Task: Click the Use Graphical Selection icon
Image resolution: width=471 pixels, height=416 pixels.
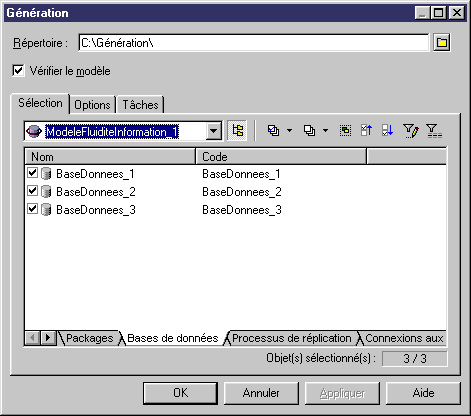Action: click(345, 130)
